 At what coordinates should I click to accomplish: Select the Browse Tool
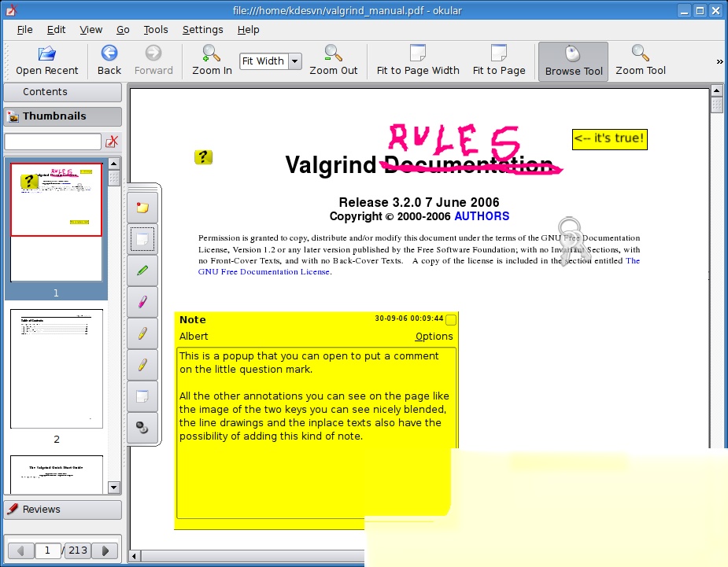pyautogui.click(x=574, y=61)
